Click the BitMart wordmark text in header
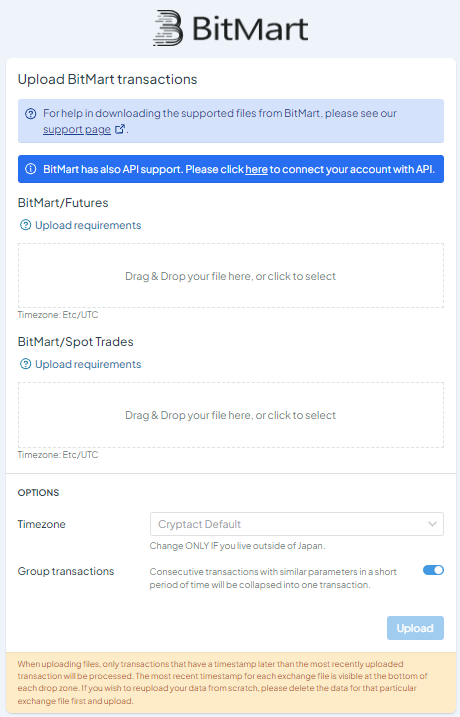Screen dimensions: 460x717 250,28
